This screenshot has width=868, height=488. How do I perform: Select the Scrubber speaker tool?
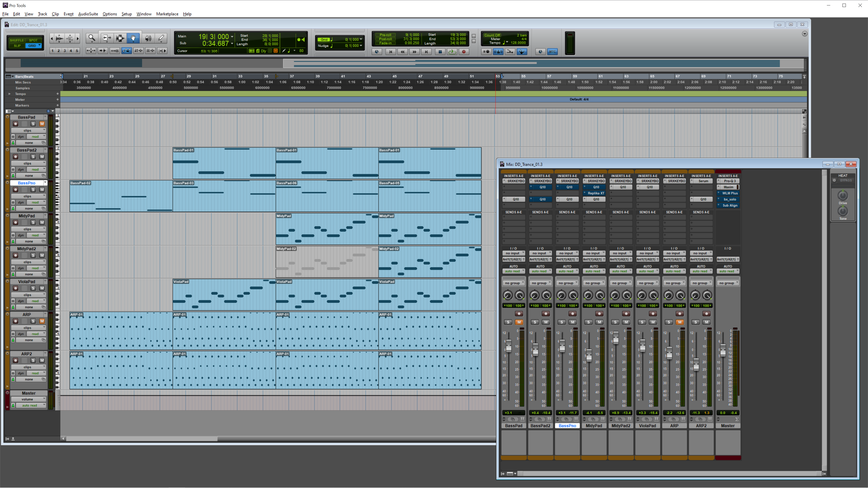coord(148,38)
